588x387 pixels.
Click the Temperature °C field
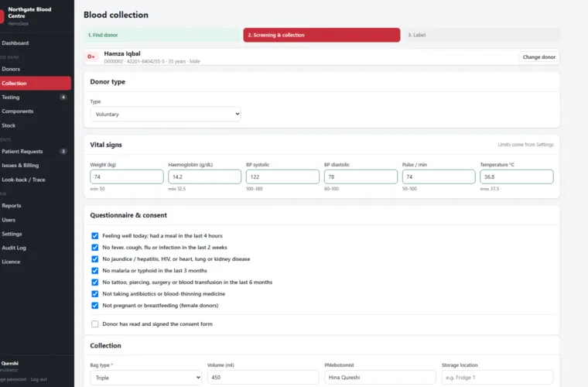(517, 176)
